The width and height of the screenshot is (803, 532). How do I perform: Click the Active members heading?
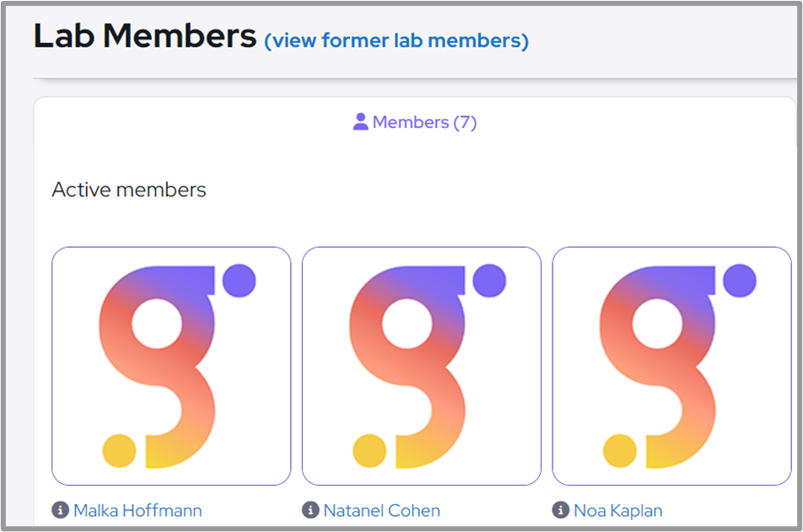(x=129, y=190)
